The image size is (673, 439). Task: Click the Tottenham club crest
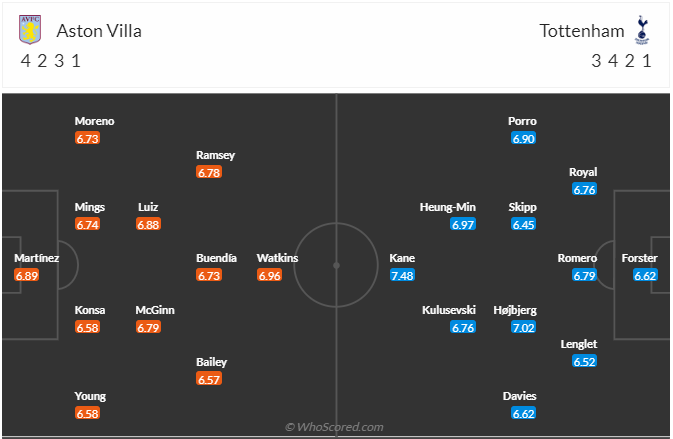coord(642,30)
